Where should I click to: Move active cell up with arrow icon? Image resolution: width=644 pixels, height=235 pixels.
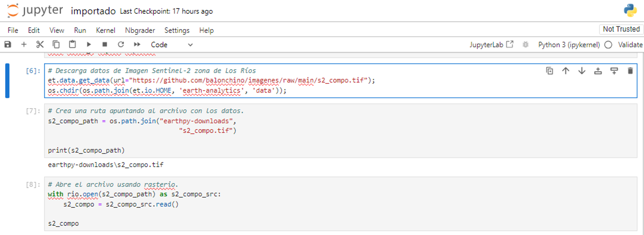pos(566,71)
